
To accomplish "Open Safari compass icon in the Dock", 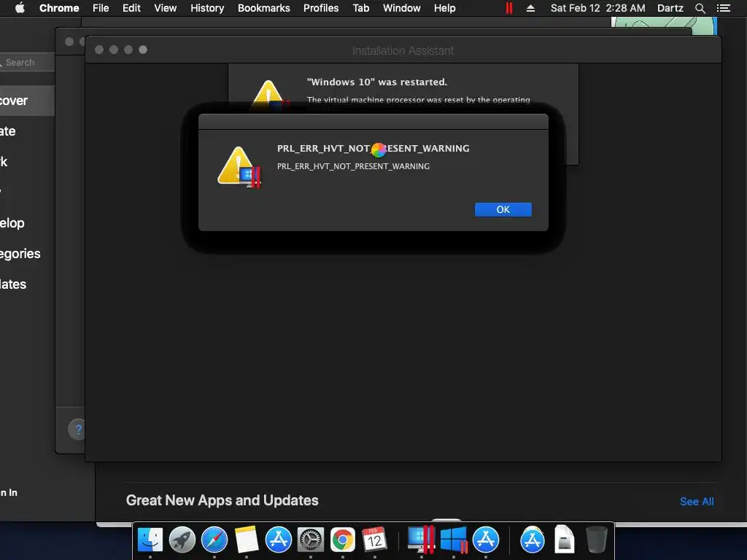I will click(x=214, y=540).
